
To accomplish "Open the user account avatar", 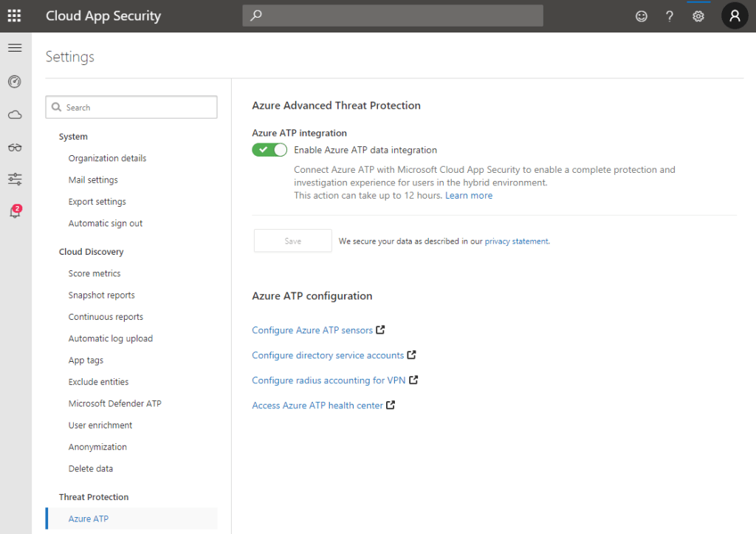I will [x=735, y=16].
